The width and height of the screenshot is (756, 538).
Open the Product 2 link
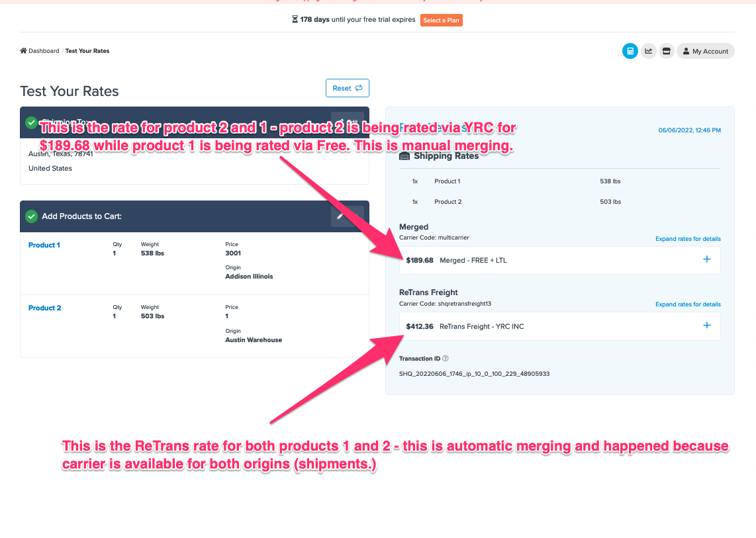pos(45,308)
